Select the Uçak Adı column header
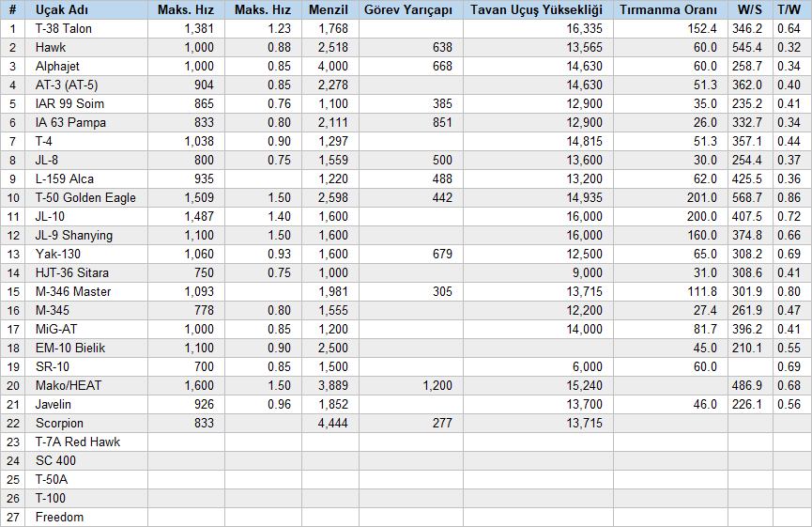812x527 pixels. 86,9
